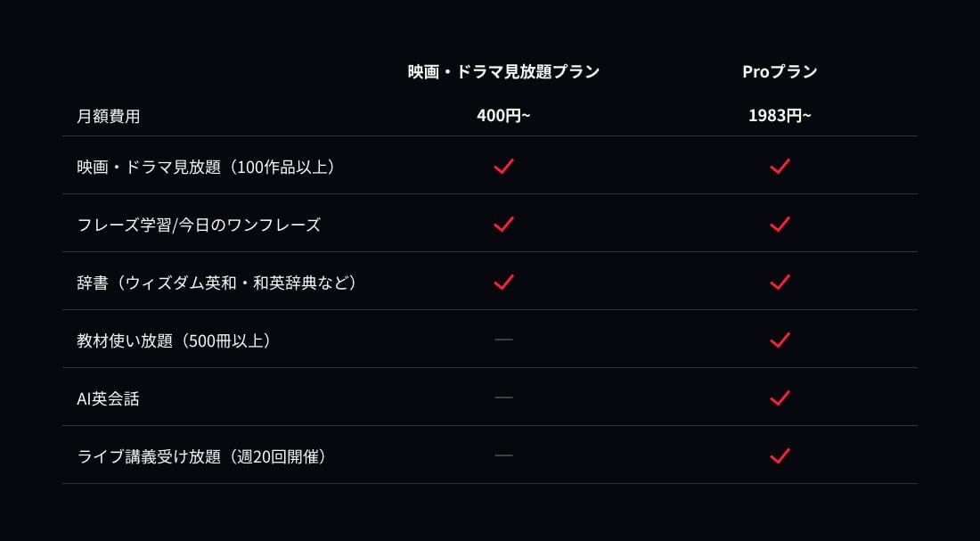This screenshot has width=980, height=541.
Task: Click the 月額費用 row label
Action: [109, 116]
